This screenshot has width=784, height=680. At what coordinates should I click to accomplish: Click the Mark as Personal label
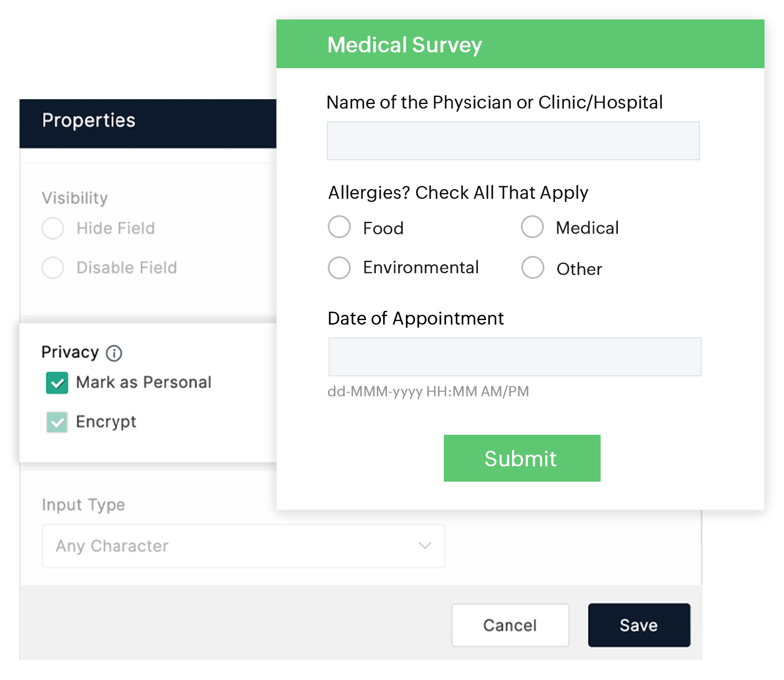(144, 382)
